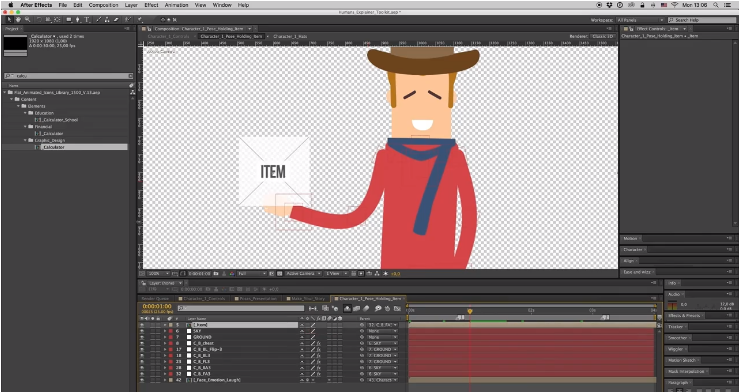
Task: Click the current time indicator marker
Action: (x=469, y=311)
